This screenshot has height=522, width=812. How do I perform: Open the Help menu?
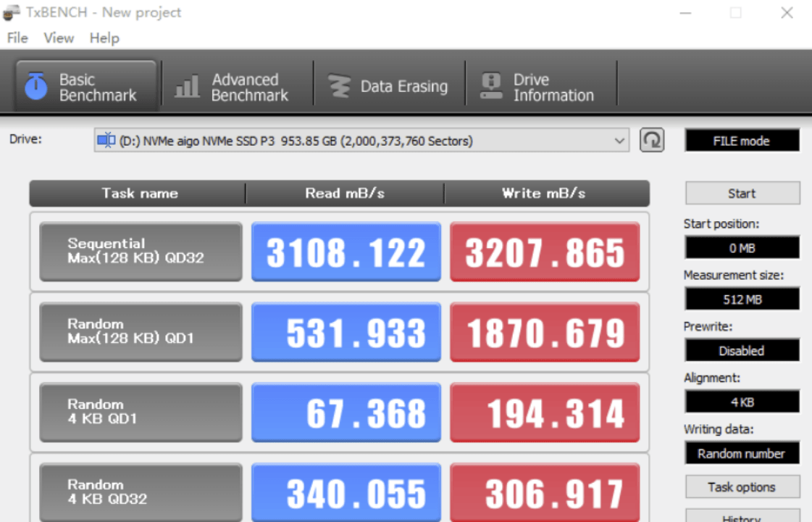point(104,38)
